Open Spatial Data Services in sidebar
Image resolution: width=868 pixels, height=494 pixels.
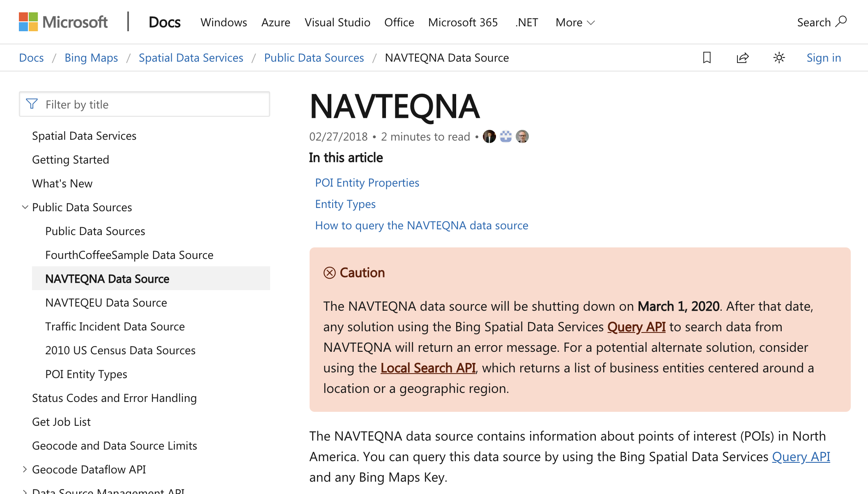tap(84, 136)
